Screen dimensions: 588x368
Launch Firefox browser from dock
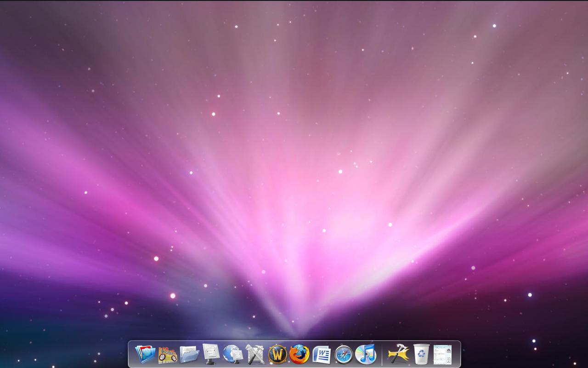(x=300, y=354)
